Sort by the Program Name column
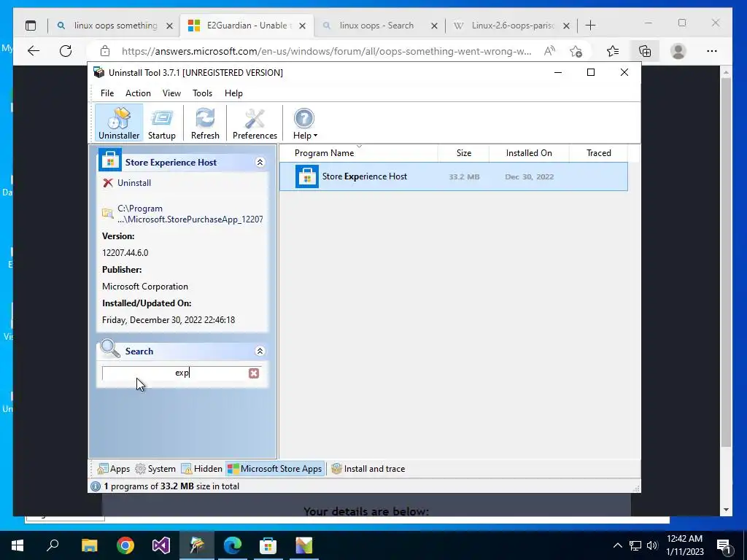Screen dimensions: 747x560 coord(358,153)
